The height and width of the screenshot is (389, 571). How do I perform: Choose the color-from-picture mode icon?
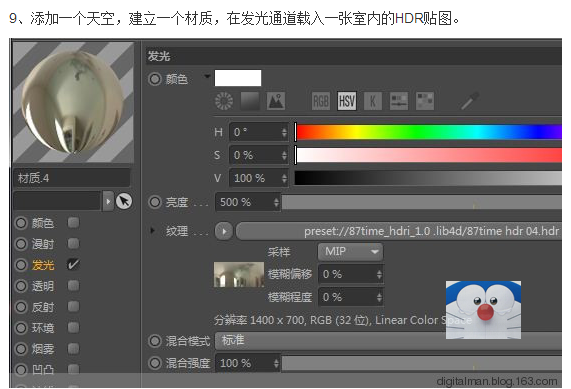[276, 101]
